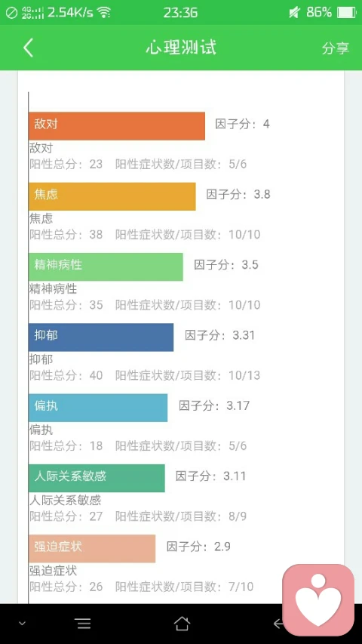The height and width of the screenshot is (644, 362).
Task: Tap the 因子分: 3.31 label
Action: point(219,335)
